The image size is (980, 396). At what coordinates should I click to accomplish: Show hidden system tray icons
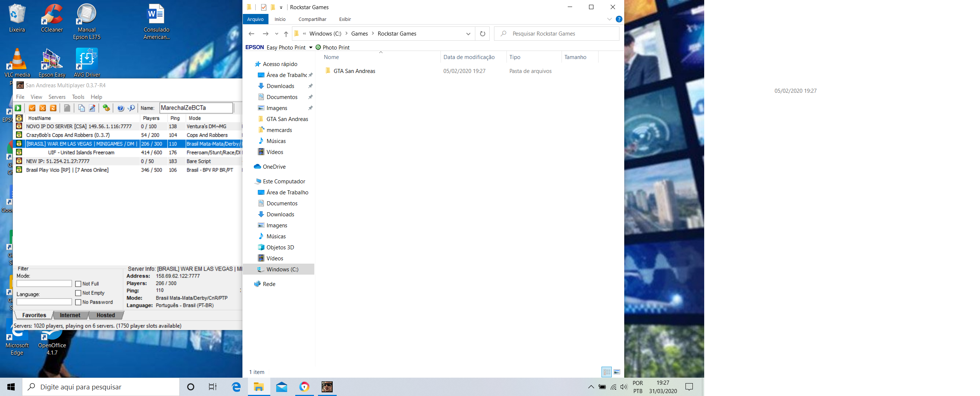pyautogui.click(x=591, y=387)
